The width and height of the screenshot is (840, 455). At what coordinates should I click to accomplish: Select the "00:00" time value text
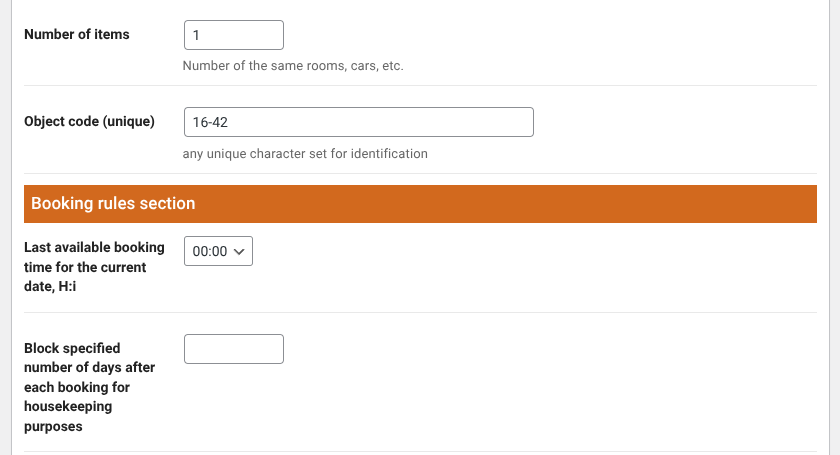[209, 252]
